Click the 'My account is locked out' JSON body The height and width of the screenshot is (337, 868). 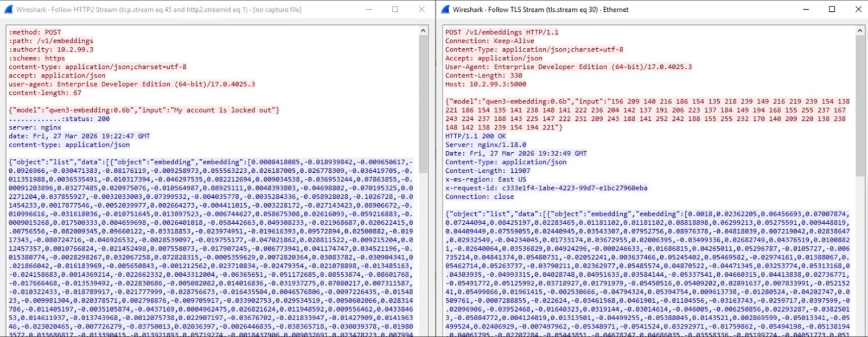pos(144,110)
